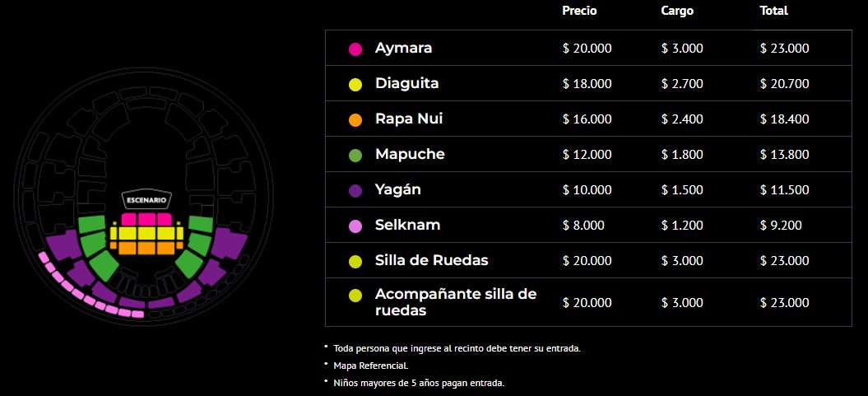Select the left green Mapuche section on map

97,246
